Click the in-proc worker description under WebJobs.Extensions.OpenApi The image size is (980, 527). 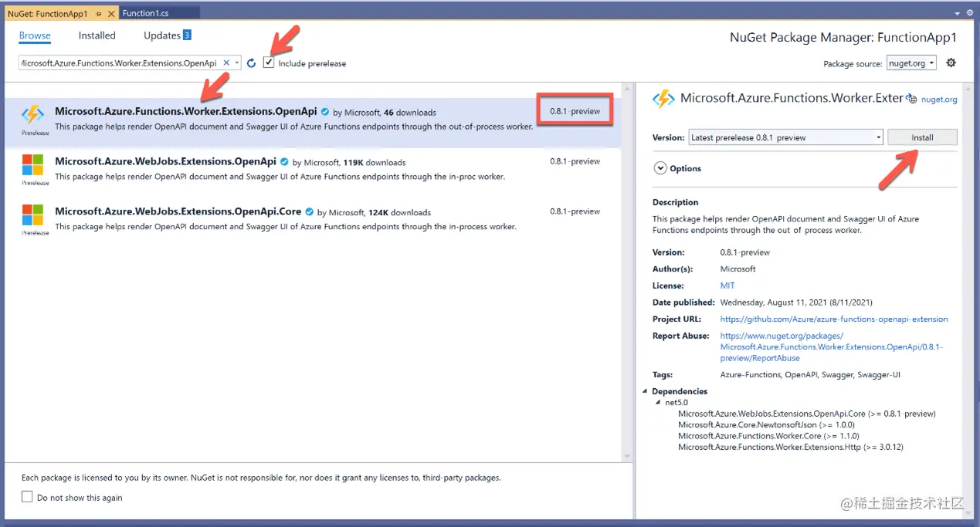(280, 177)
